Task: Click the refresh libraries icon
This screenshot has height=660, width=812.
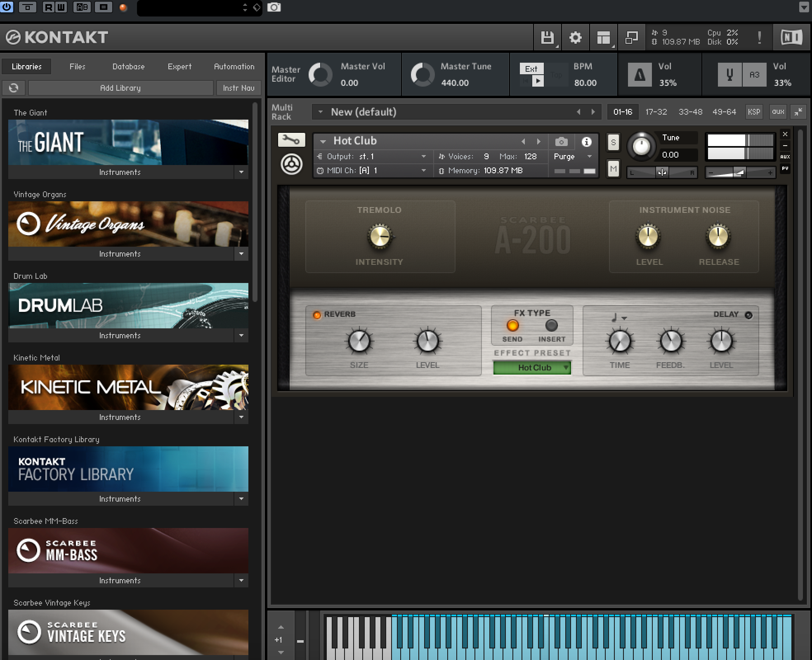Action: point(14,88)
